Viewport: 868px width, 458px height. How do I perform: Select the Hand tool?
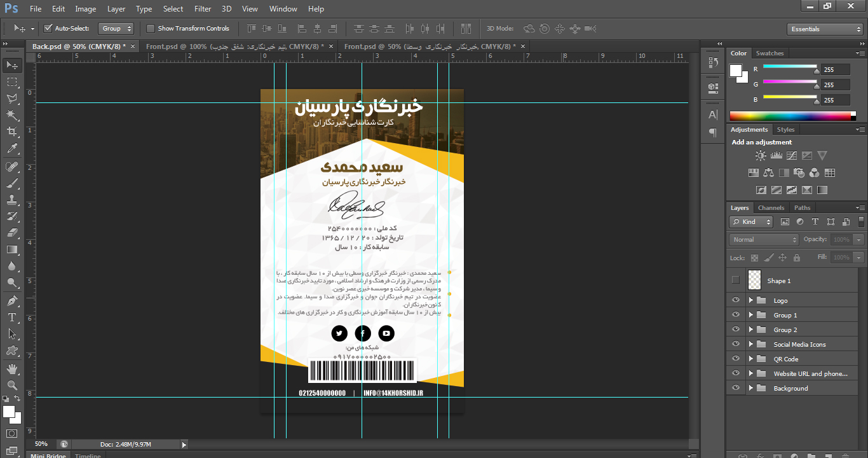tap(11, 367)
